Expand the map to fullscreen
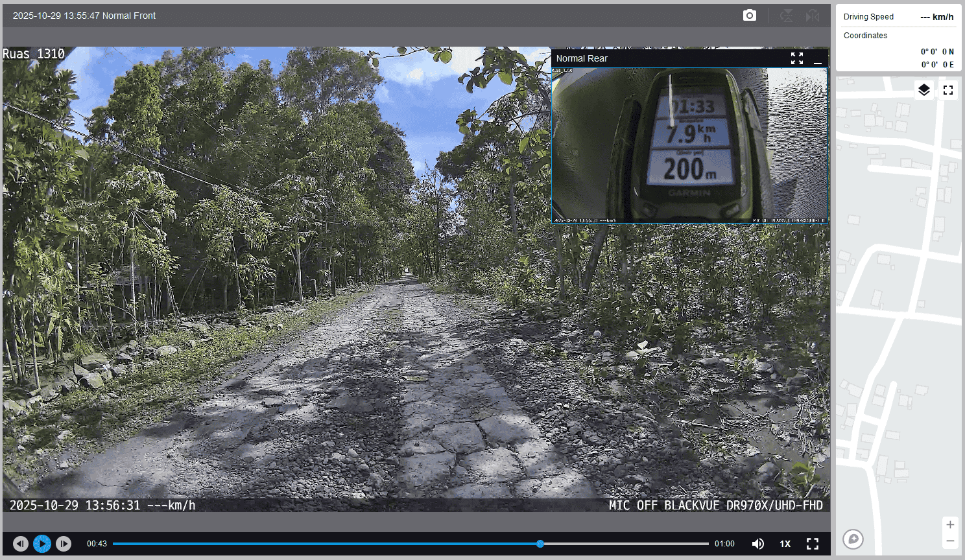 tap(948, 90)
